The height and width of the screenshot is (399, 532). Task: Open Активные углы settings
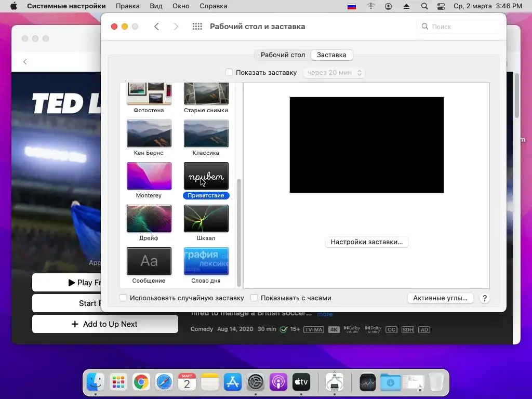point(440,298)
